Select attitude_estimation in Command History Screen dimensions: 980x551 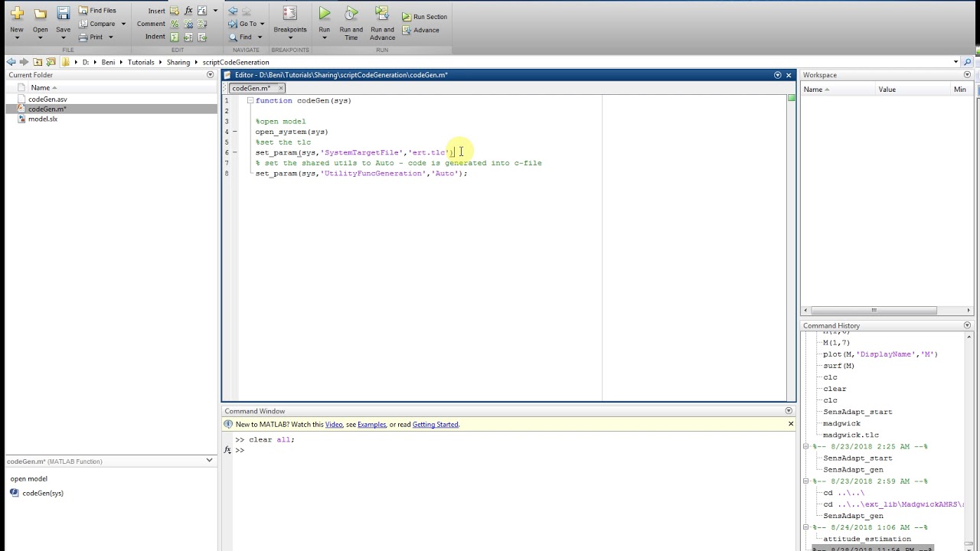[x=867, y=539]
